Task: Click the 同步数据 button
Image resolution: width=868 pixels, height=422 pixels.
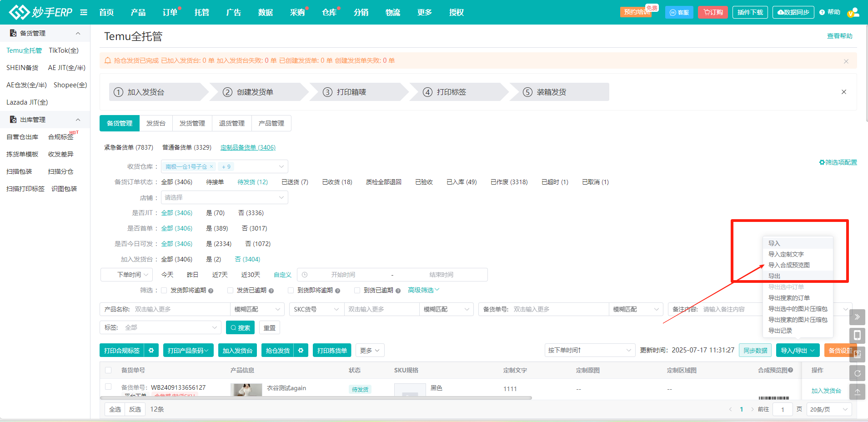Action: [755, 350]
